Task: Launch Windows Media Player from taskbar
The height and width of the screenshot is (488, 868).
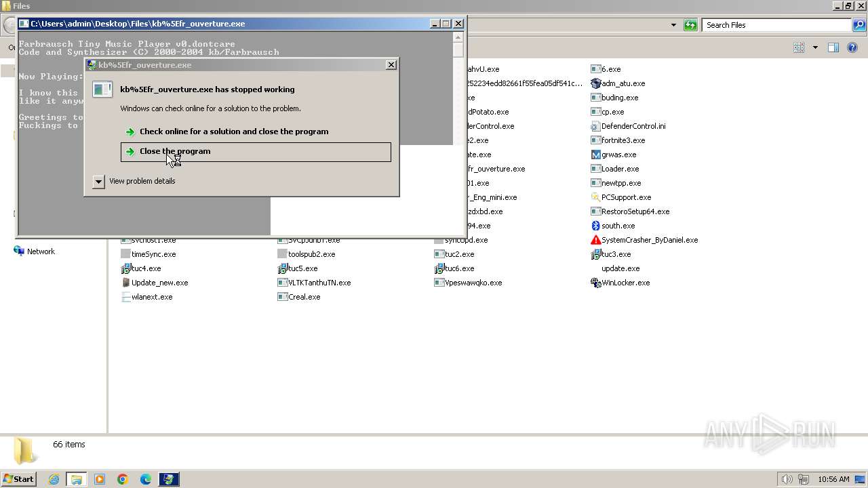Action: pyautogui.click(x=100, y=479)
